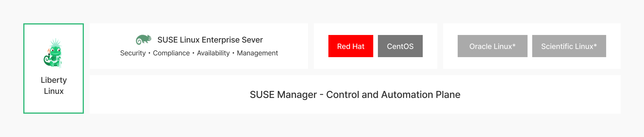Click the word Compliance
Screen dimensions: 644x137
click(x=171, y=53)
